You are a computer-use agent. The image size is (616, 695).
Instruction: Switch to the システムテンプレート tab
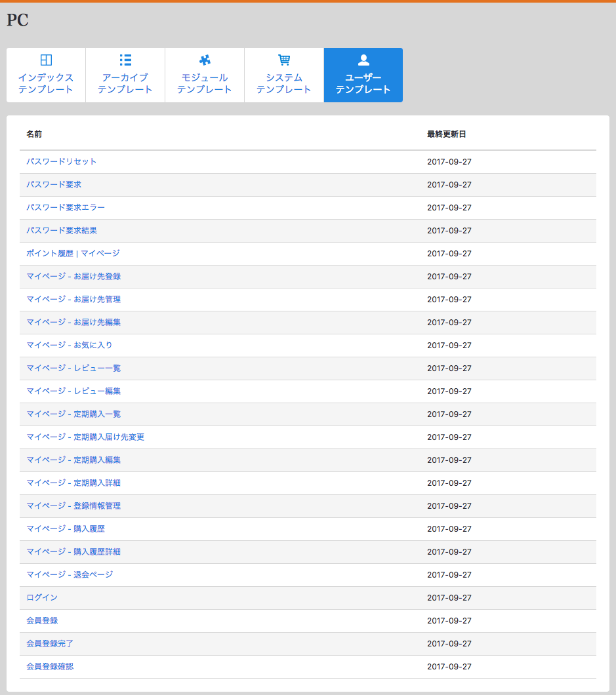[x=284, y=83]
